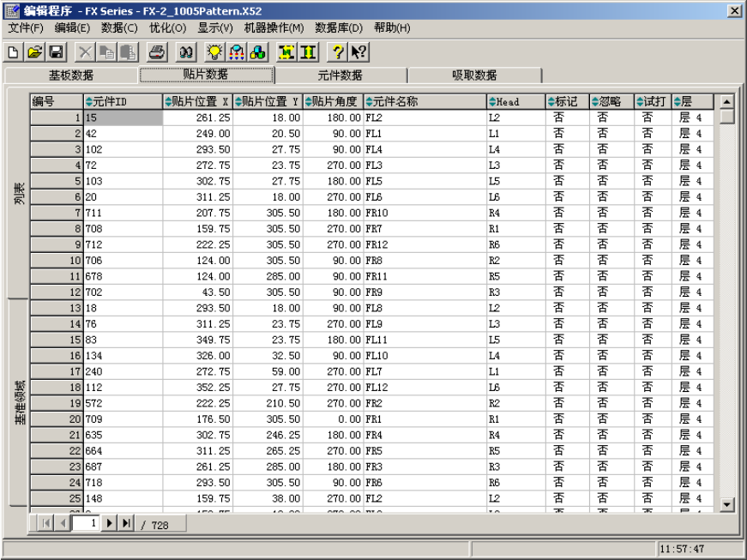Viewport: 747px width, 560px height.
Task: Switch to the 吸取数据 tab
Action: tap(474, 75)
